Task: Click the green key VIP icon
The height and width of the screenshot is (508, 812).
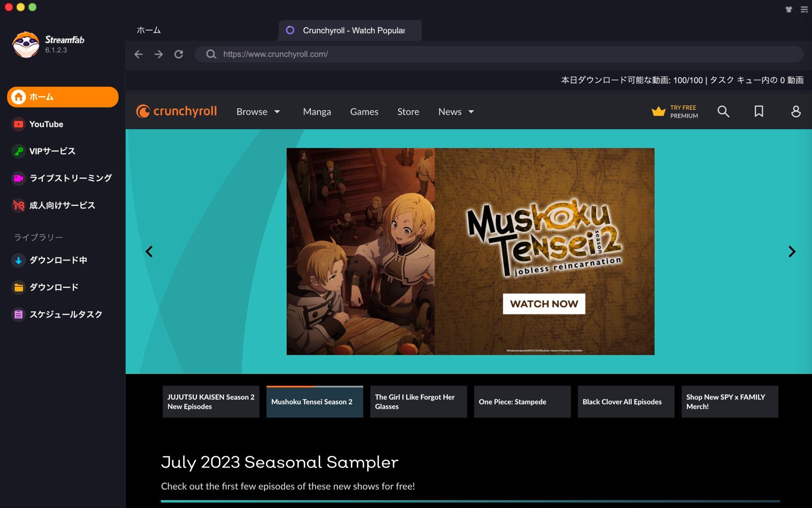Action: point(18,151)
